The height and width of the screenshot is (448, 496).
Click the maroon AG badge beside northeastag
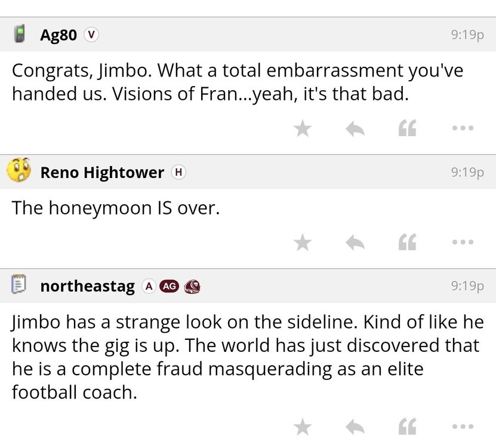click(170, 287)
